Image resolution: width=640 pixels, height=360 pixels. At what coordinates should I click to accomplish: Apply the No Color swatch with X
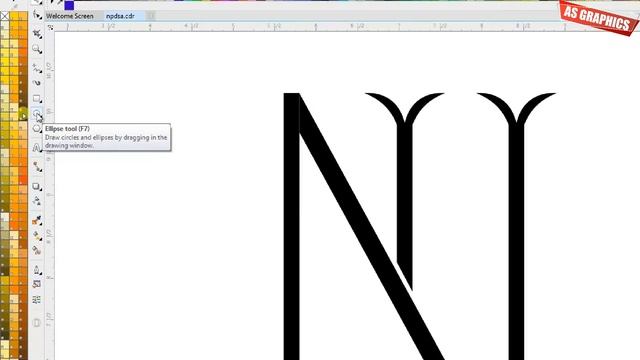click(x=4, y=16)
